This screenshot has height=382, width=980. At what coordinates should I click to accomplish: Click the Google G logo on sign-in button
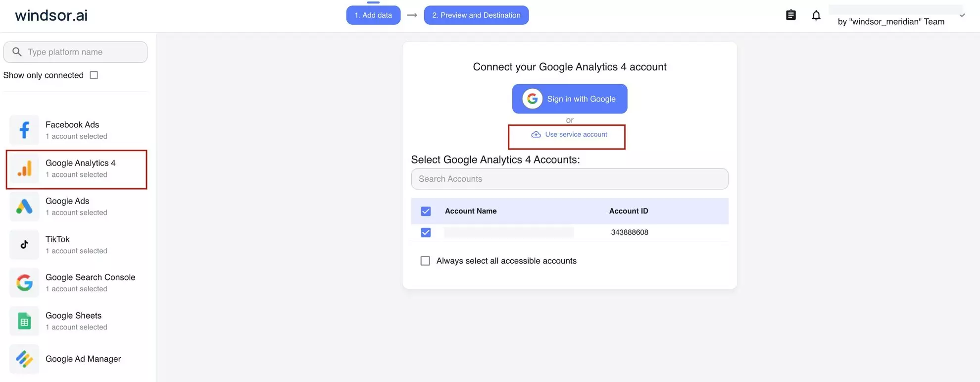(533, 99)
